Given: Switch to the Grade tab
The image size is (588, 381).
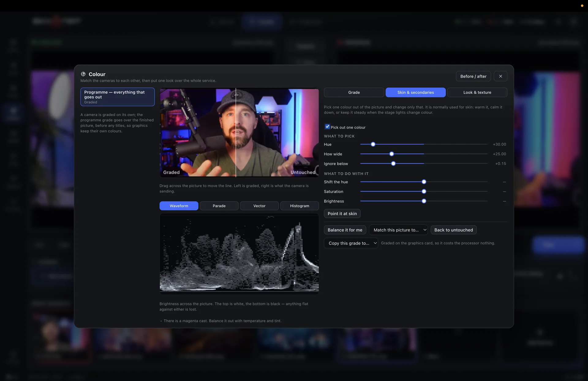Looking at the screenshot, I should tap(354, 92).
